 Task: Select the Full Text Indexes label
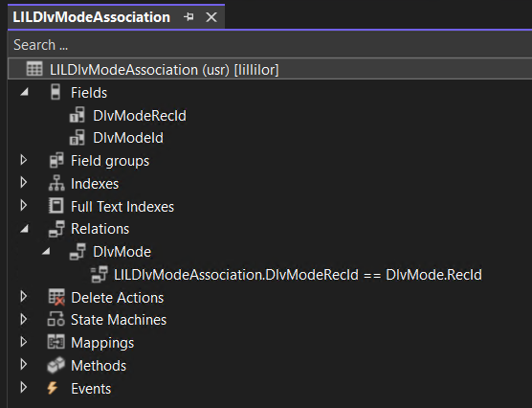click(x=122, y=207)
